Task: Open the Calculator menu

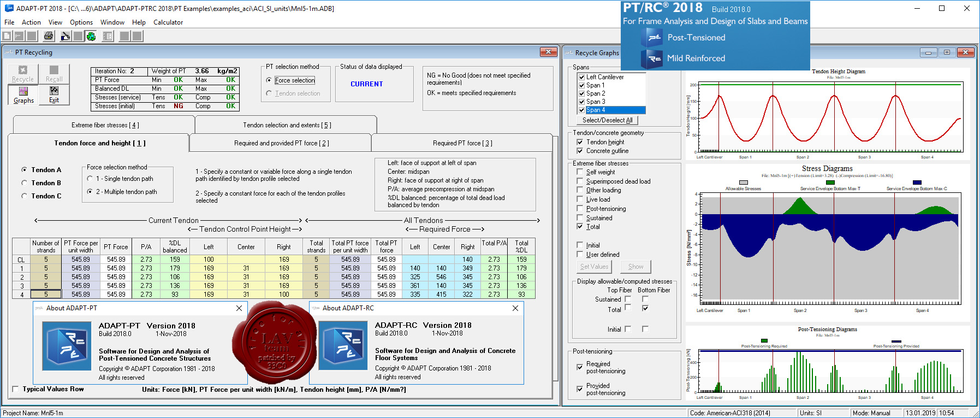Action: (x=168, y=22)
